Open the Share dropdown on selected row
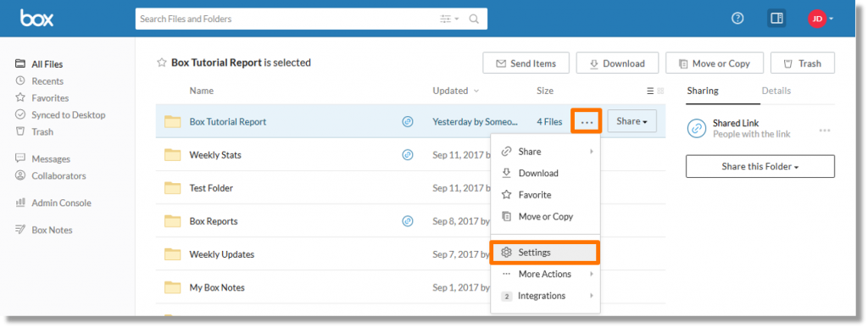Viewport: 868px width, 328px height. coord(632,121)
